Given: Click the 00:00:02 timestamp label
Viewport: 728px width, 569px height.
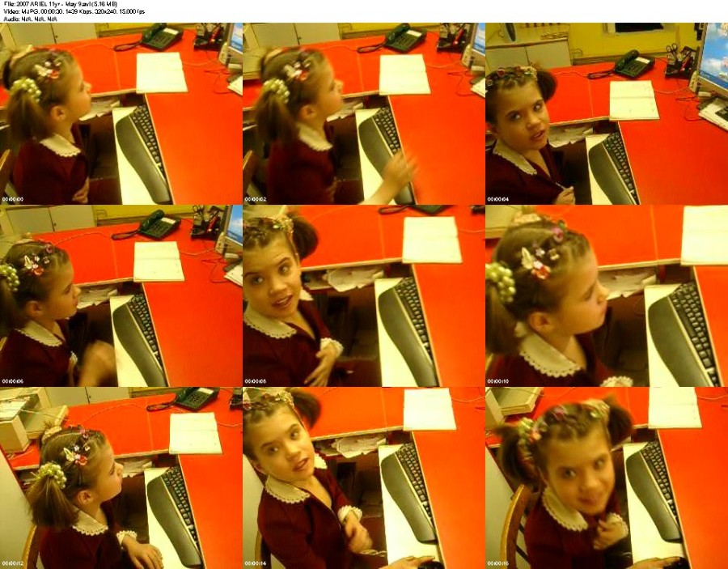Looking at the screenshot, I should pos(256,200).
